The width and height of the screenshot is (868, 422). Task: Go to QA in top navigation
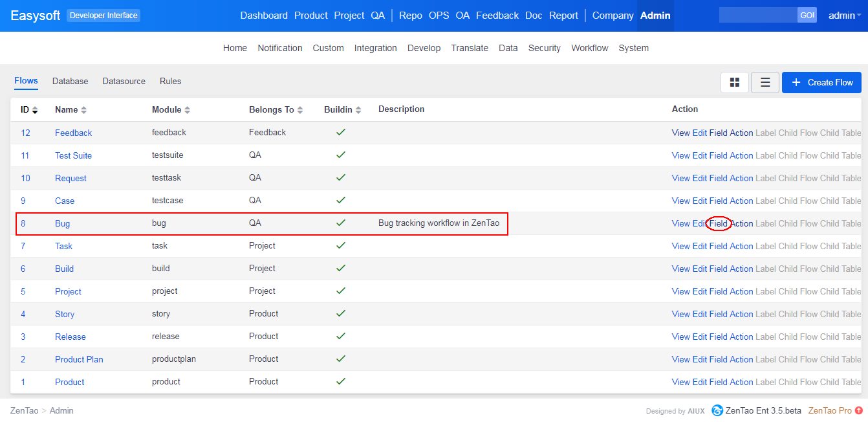tap(378, 16)
